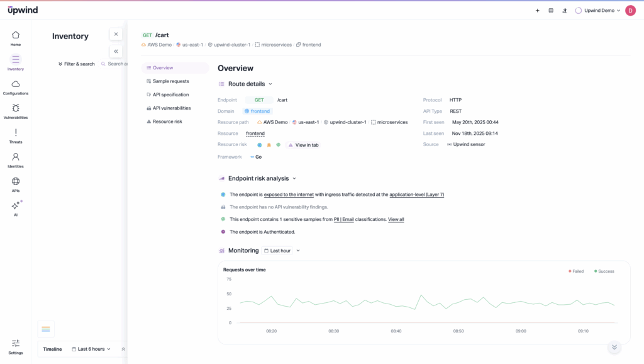Open Vulnerabilities bug icon in sidebar
The height and width of the screenshot is (364, 644).
pos(16,111)
